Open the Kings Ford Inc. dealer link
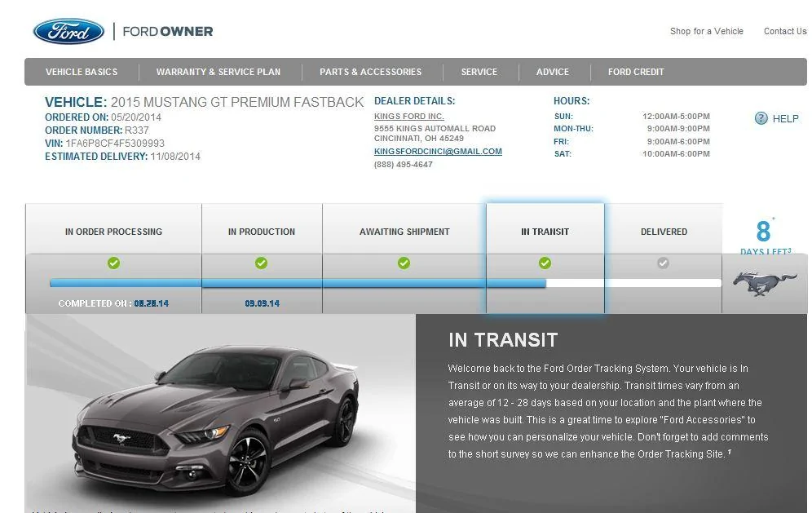 coord(409,116)
